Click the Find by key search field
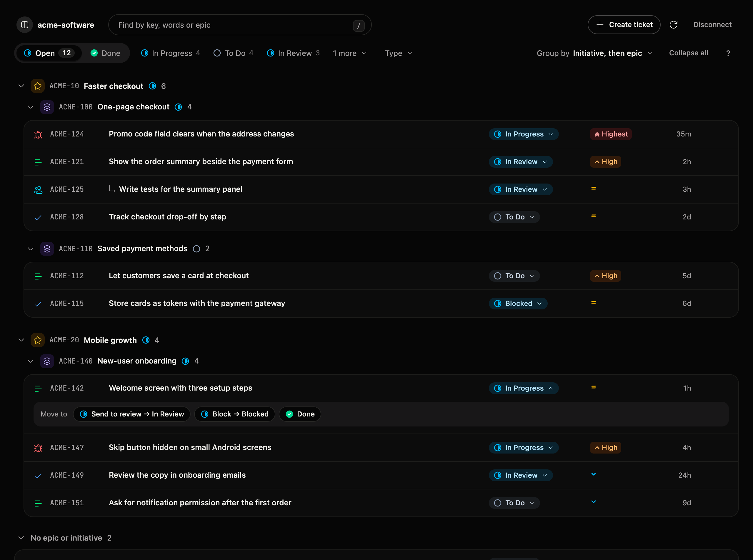 pos(240,25)
